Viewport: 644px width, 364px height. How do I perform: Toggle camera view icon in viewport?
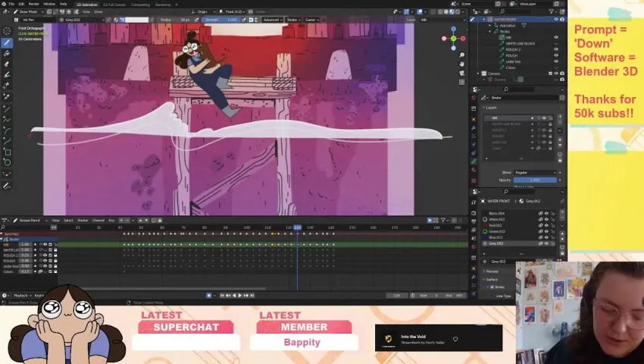(461, 74)
